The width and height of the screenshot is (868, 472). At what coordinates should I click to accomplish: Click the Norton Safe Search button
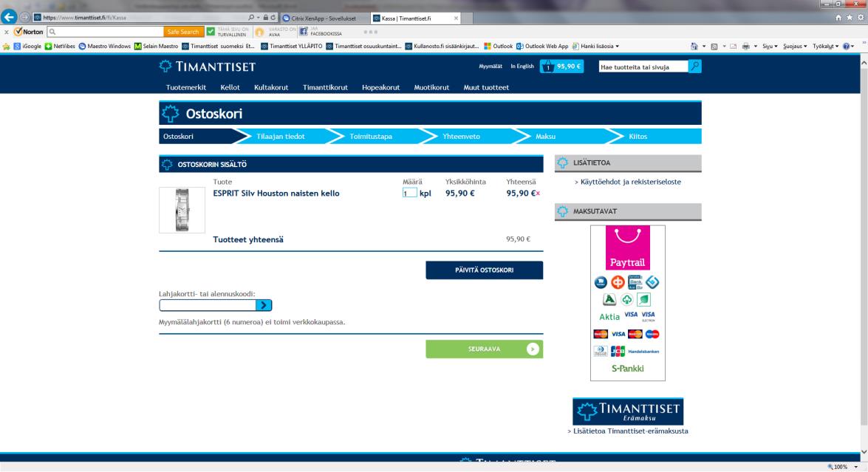183,32
